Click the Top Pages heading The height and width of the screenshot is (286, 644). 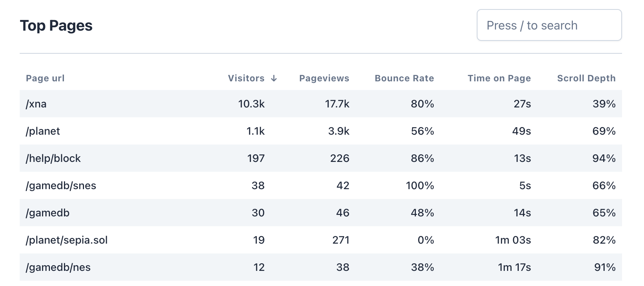[x=56, y=26]
